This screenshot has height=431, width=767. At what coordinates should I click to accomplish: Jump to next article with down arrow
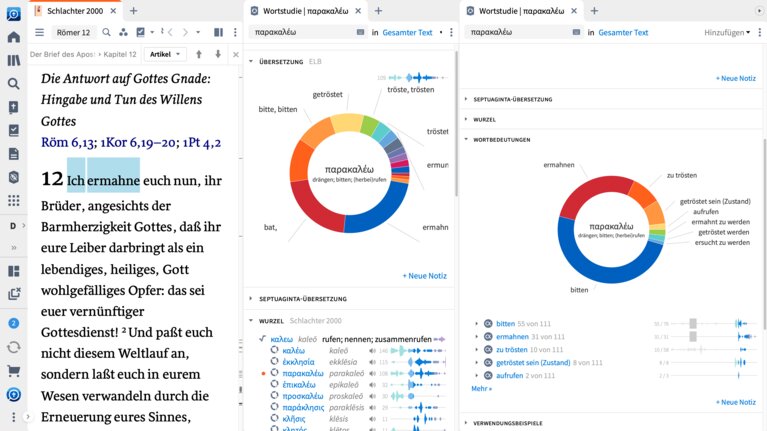point(217,54)
